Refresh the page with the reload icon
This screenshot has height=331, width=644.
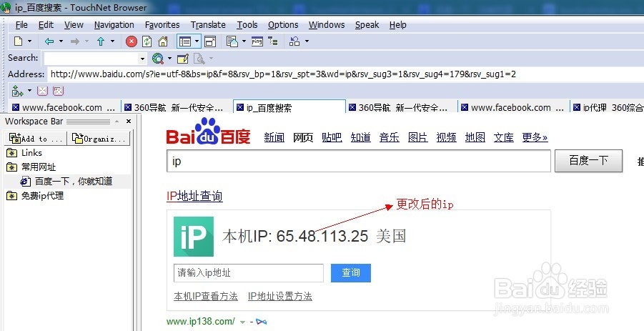[147, 41]
